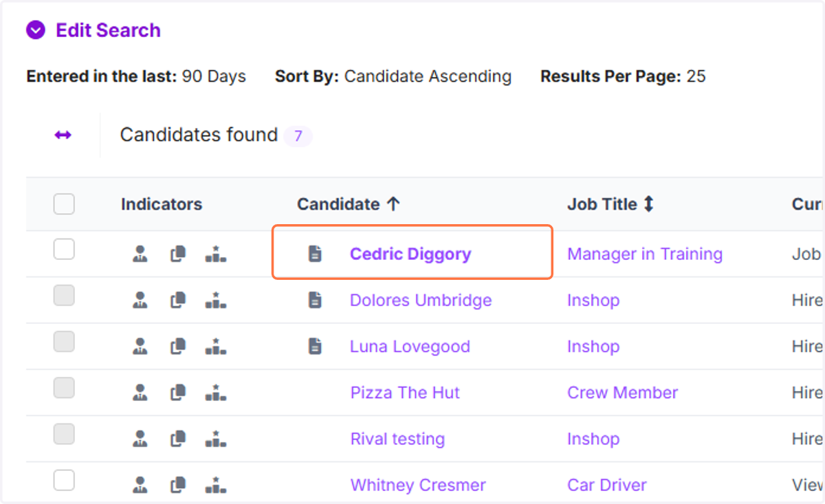Click copy indicator icon for Whitney Cresmer
Screen dimensions: 825x504
[x=178, y=485]
